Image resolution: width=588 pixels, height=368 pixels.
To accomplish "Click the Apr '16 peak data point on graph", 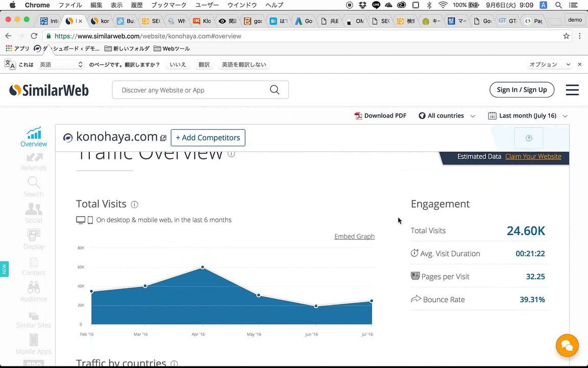I will coord(203,267).
